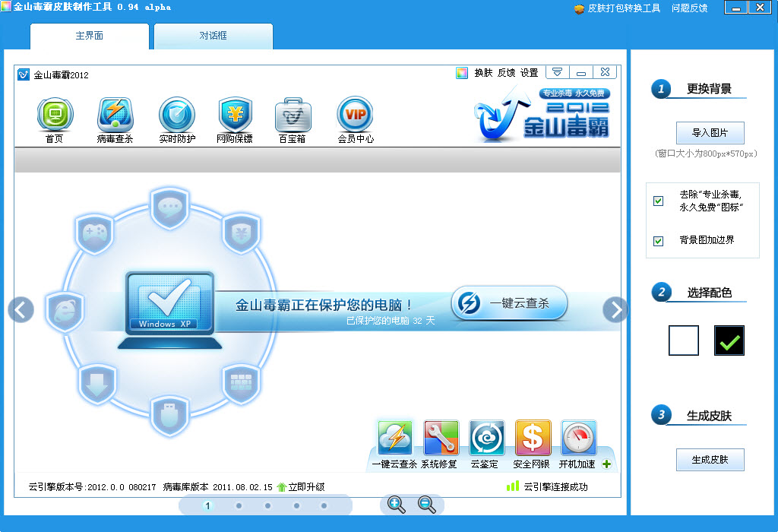Image resolution: width=778 pixels, height=532 pixels.
Task: Click the zoom in magnifier
Action: pyautogui.click(x=396, y=505)
